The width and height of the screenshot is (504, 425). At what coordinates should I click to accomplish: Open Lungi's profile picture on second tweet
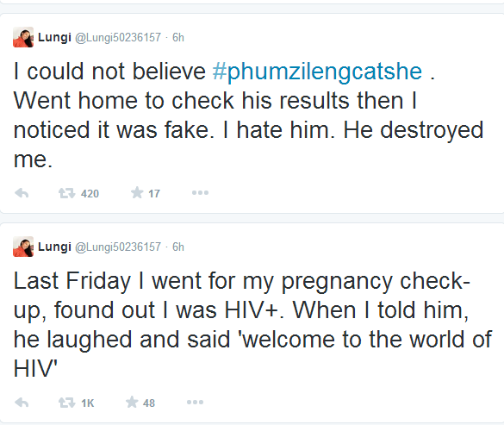23,247
